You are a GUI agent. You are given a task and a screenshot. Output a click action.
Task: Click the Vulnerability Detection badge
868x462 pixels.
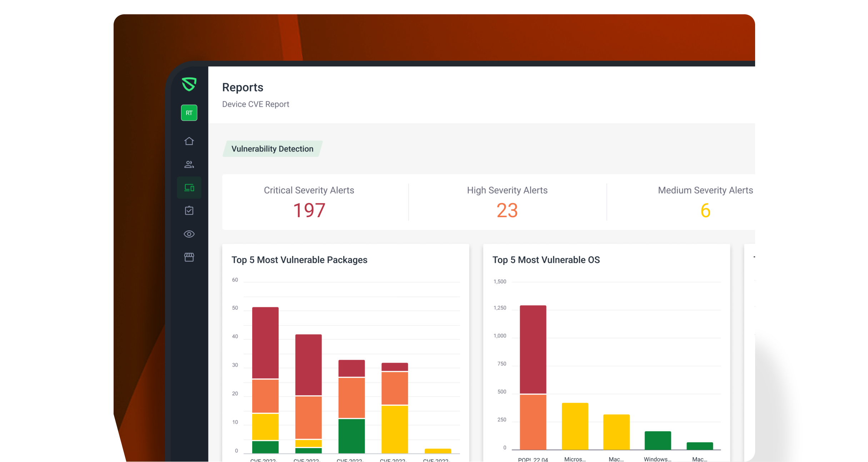(272, 149)
